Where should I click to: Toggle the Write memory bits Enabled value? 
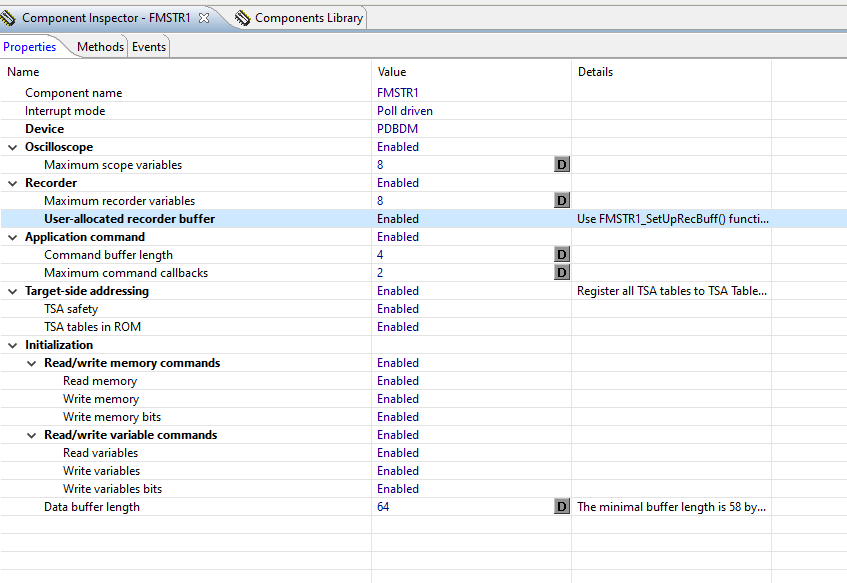(398, 417)
